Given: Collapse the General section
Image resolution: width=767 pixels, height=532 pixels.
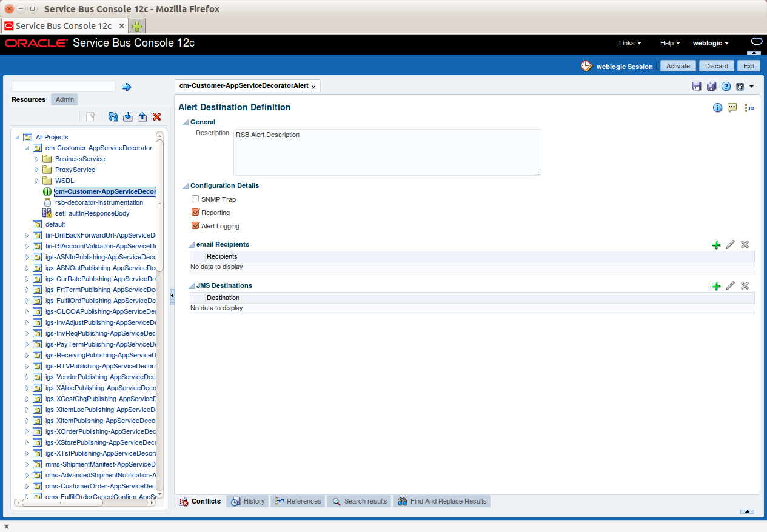Looking at the screenshot, I should click(186, 122).
